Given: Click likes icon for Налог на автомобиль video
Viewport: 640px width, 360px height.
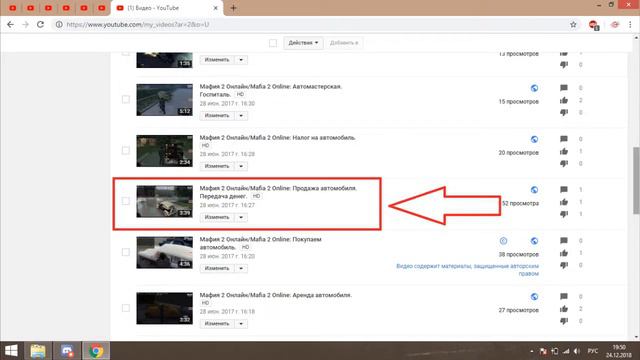Looking at the screenshot, I should 564,151.
